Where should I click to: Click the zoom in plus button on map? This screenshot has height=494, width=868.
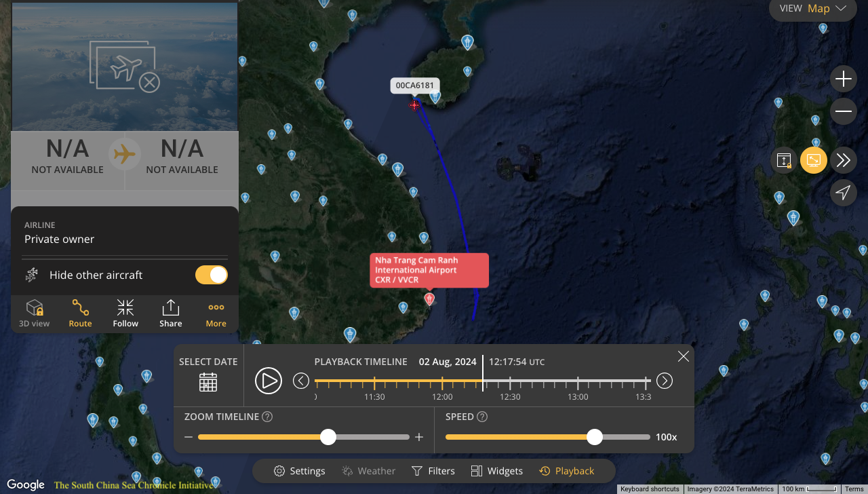tap(843, 79)
